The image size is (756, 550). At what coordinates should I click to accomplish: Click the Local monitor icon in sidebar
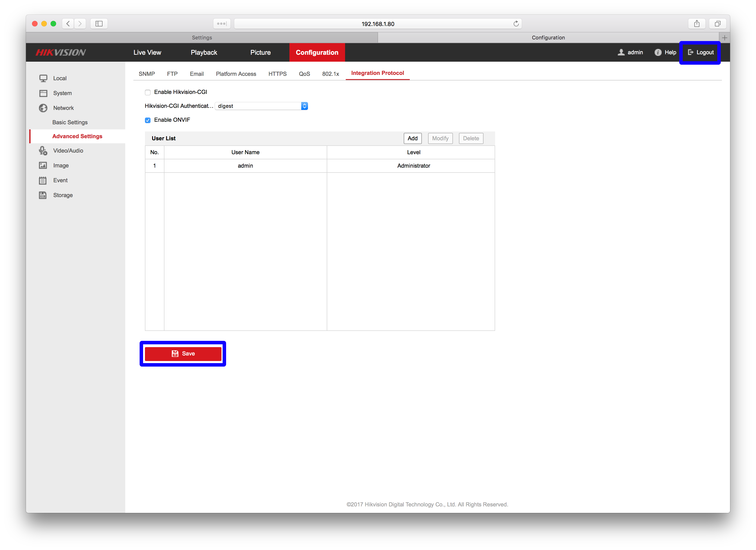tap(43, 78)
